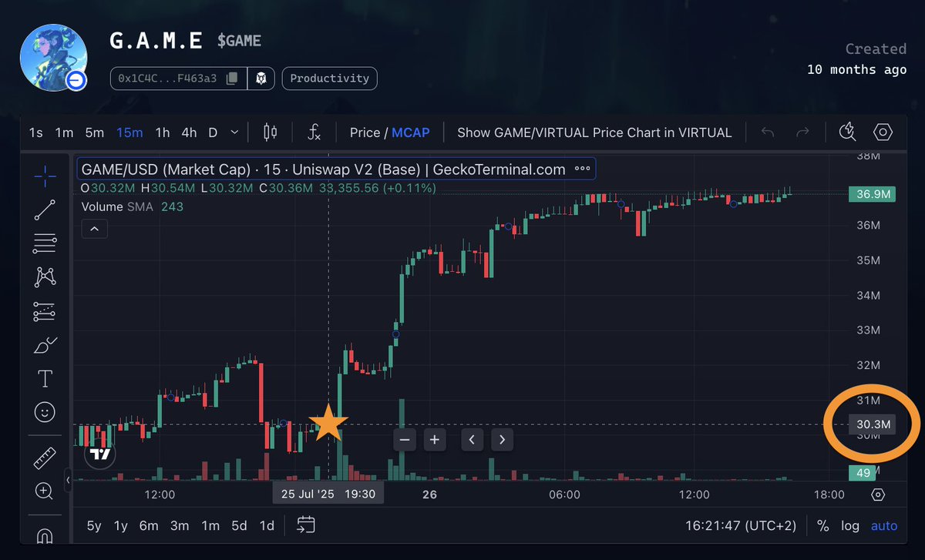The height and width of the screenshot is (560, 925).
Task: Zoom out the chart with minus button
Action: [405, 440]
